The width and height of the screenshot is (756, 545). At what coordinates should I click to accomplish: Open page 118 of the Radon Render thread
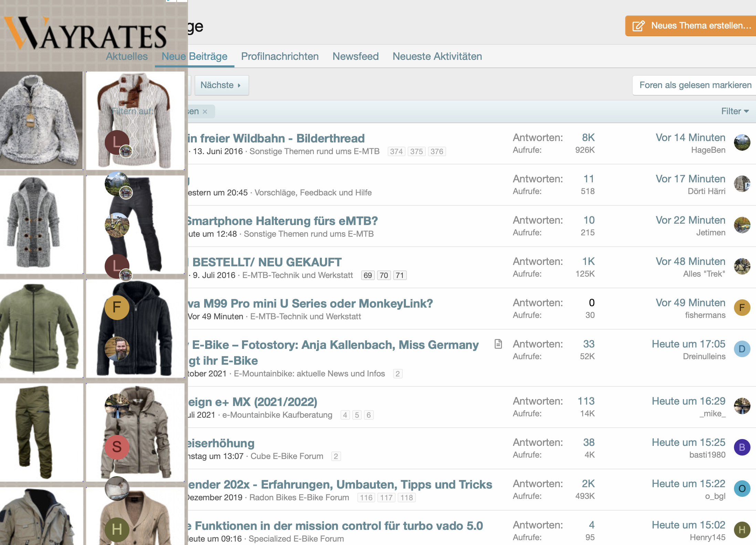(x=406, y=498)
